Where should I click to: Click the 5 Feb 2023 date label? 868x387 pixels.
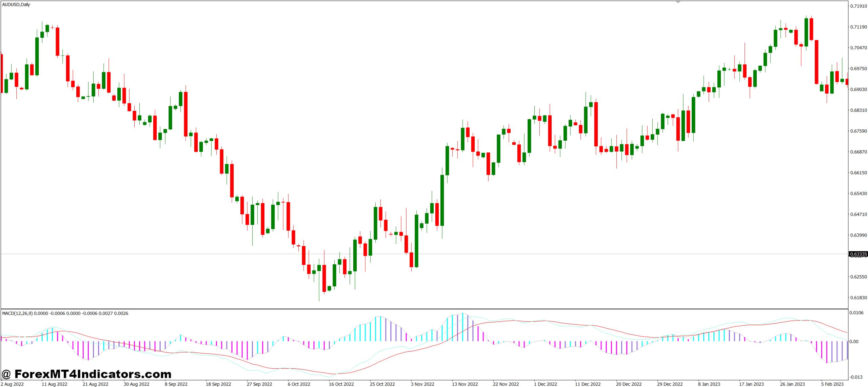point(832,384)
